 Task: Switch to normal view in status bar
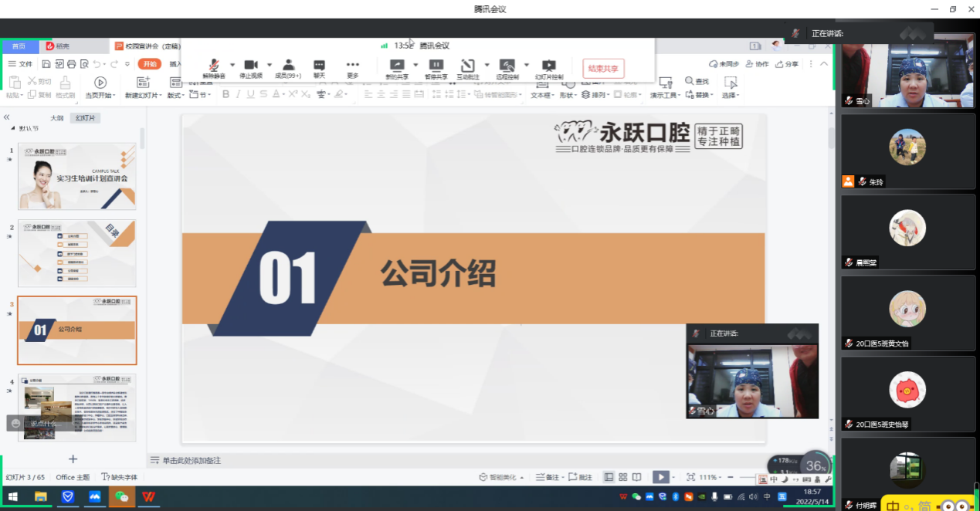609,477
